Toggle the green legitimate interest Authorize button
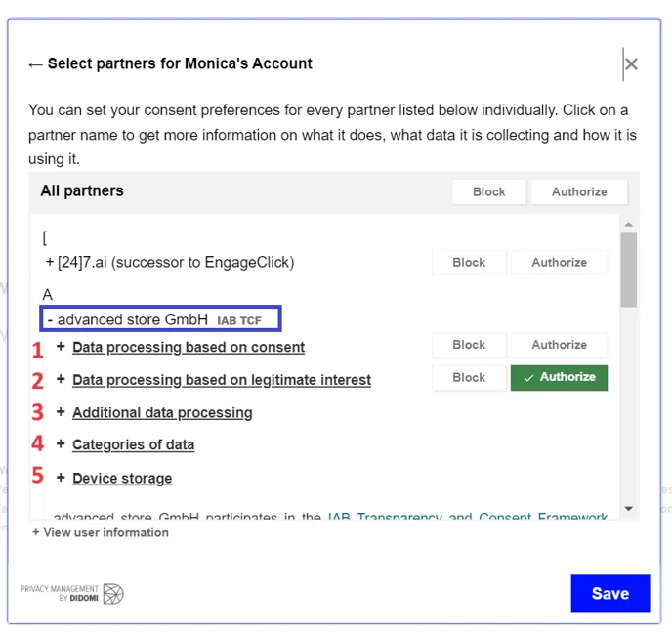This screenshot has width=672, height=632. 559,378
